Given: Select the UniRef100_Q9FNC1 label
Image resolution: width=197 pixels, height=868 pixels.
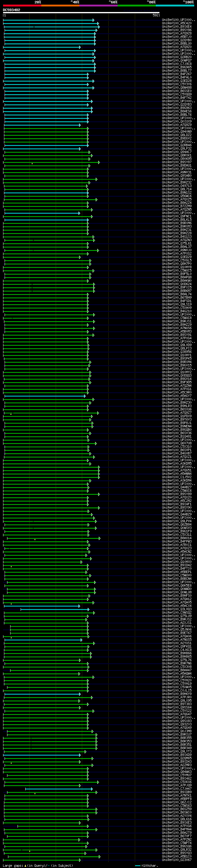Looking at the screenshot, I should [177, 217].
